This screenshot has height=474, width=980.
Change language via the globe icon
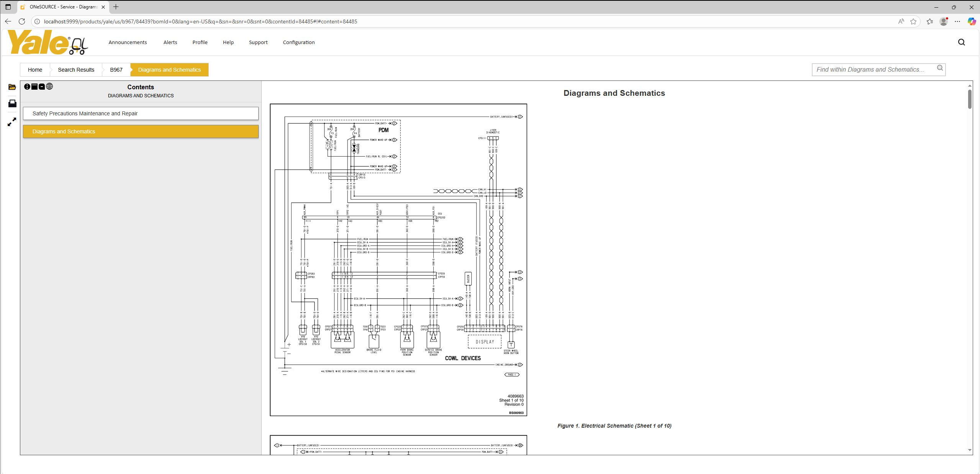(50, 87)
